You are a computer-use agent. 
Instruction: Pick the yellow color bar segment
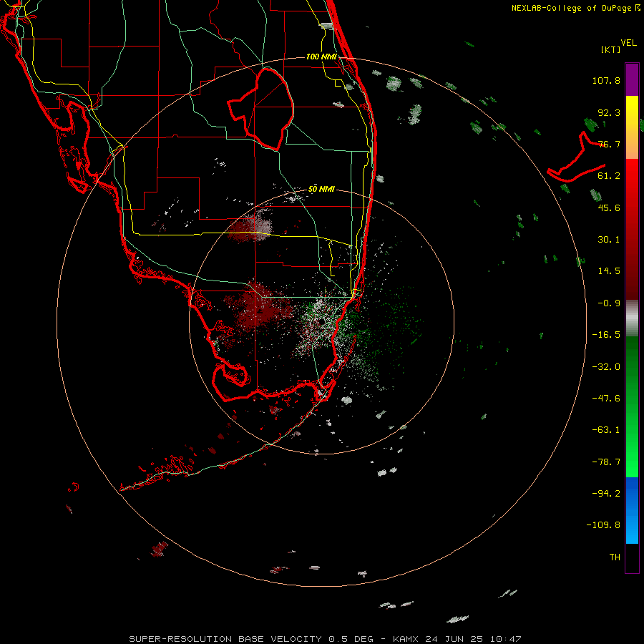632,127
